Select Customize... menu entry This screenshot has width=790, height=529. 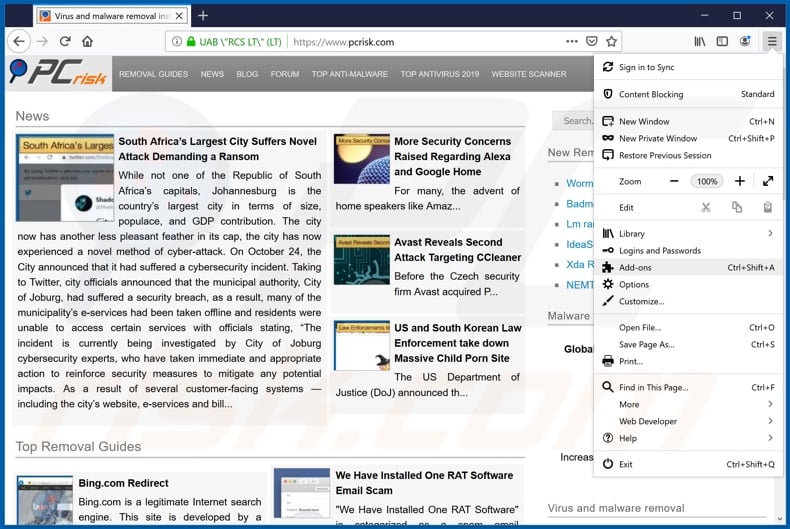pos(688,302)
